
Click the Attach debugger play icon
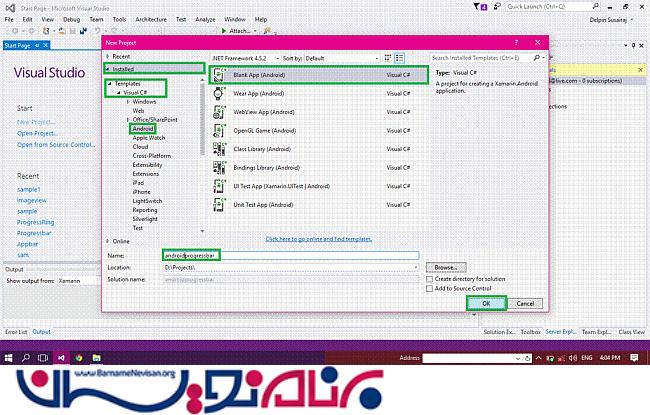[x=224, y=31]
